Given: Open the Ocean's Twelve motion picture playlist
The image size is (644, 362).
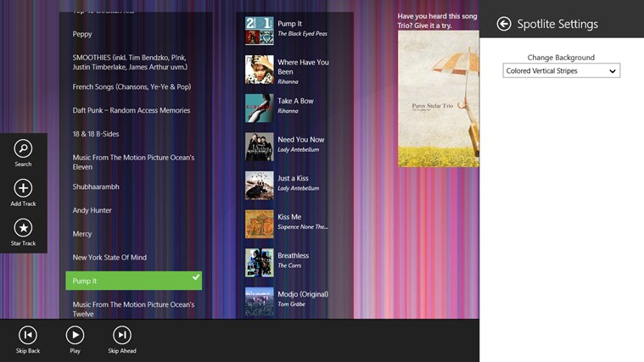Looking at the screenshot, I should coord(133,309).
